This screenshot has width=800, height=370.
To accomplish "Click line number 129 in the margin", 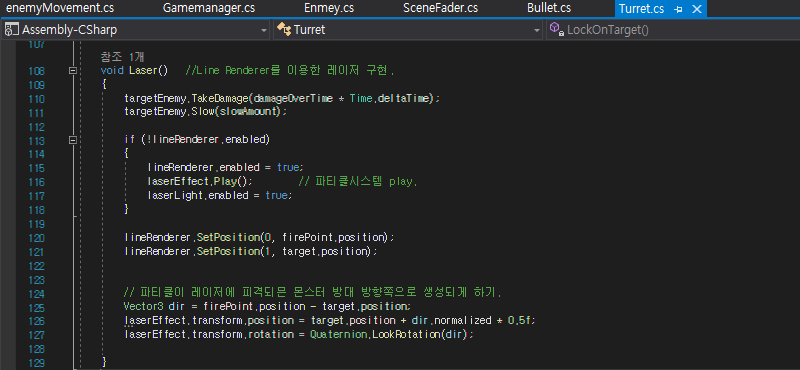I will [36, 362].
